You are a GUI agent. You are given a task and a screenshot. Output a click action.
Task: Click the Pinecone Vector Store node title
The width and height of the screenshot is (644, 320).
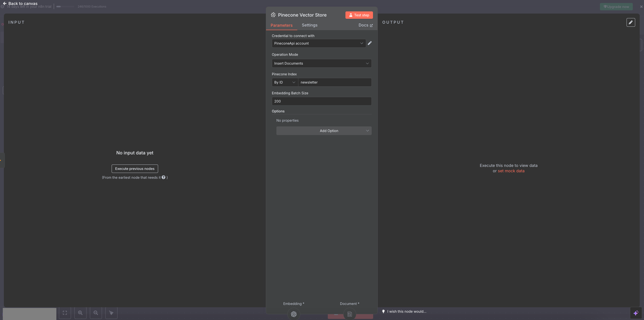302,15
